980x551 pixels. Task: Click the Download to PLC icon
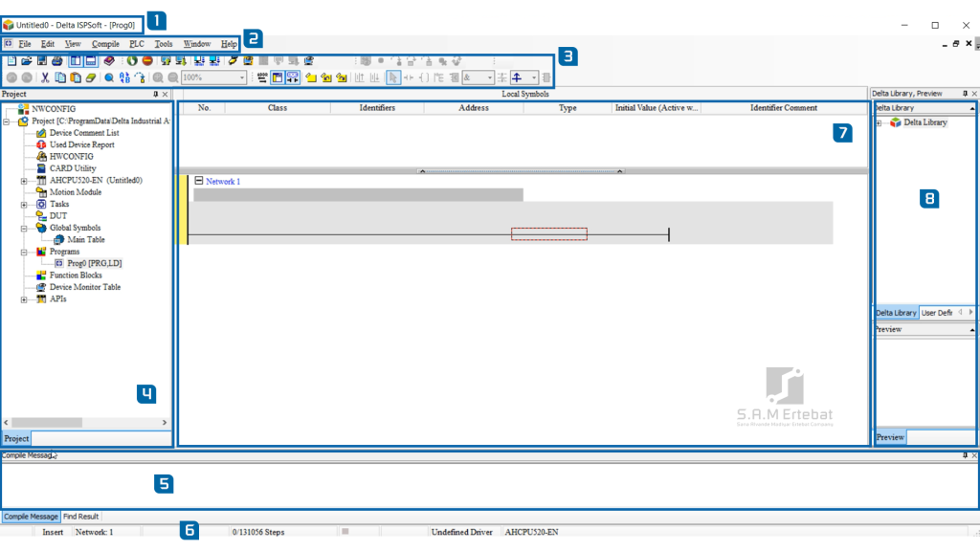point(181,60)
